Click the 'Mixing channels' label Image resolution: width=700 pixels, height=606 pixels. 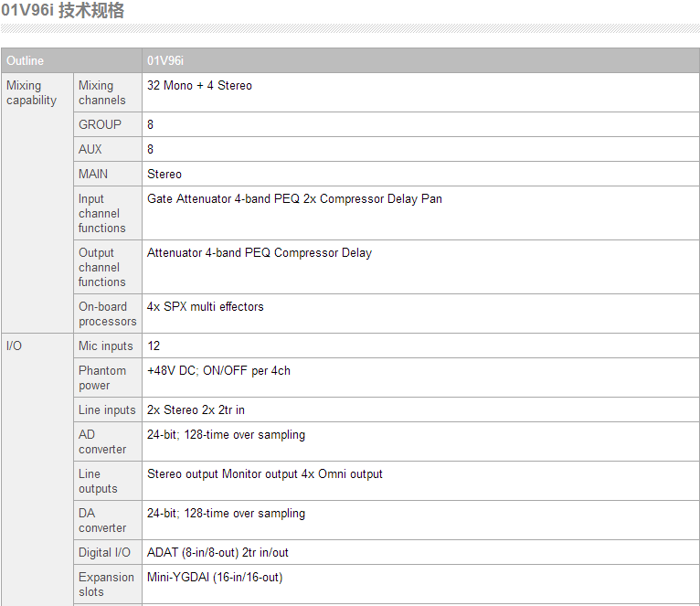(102, 92)
